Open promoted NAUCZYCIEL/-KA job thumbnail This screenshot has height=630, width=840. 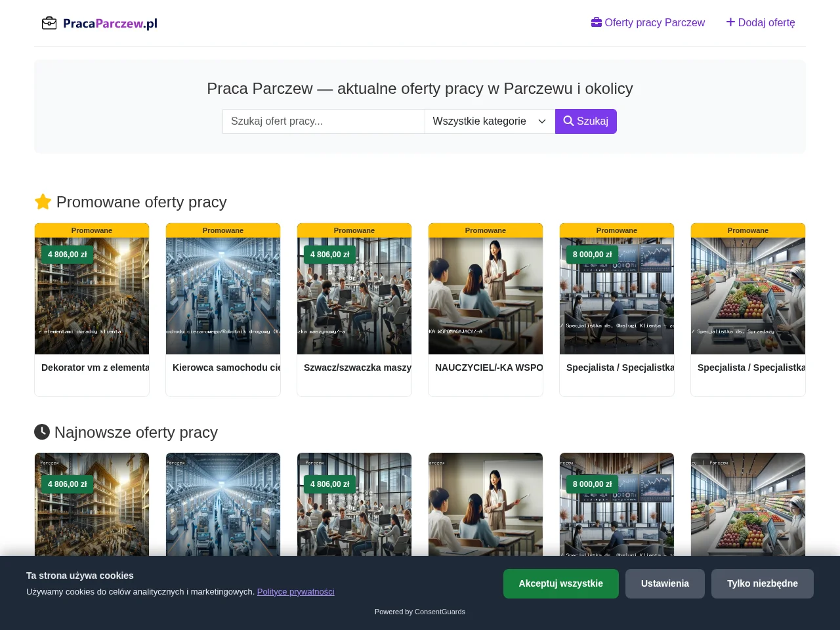click(x=486, y=296)
